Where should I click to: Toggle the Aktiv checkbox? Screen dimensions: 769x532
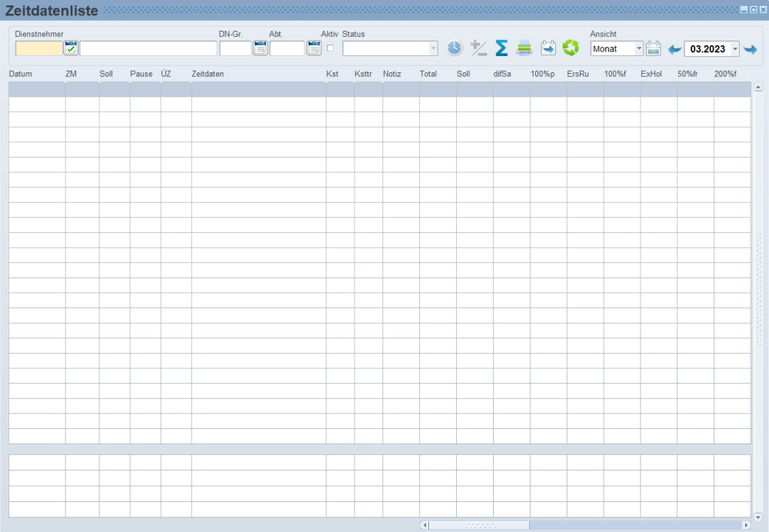331,48
